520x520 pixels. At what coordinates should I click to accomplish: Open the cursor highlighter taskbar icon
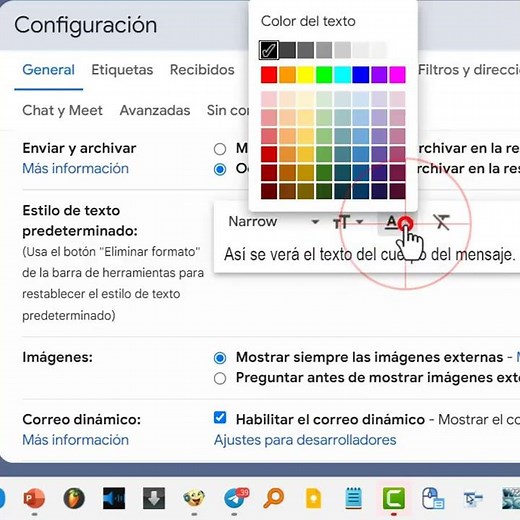pyautogui.click(x=473, y=499)
